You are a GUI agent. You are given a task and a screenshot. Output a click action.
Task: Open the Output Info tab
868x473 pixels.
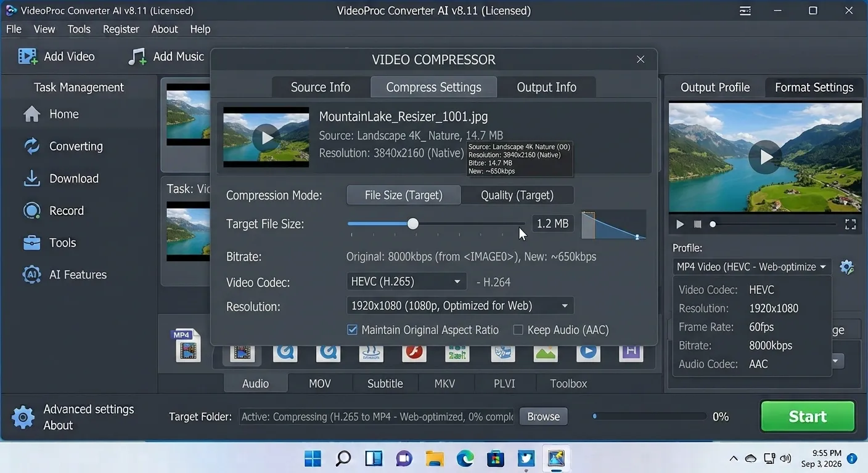tap(546, 87)
